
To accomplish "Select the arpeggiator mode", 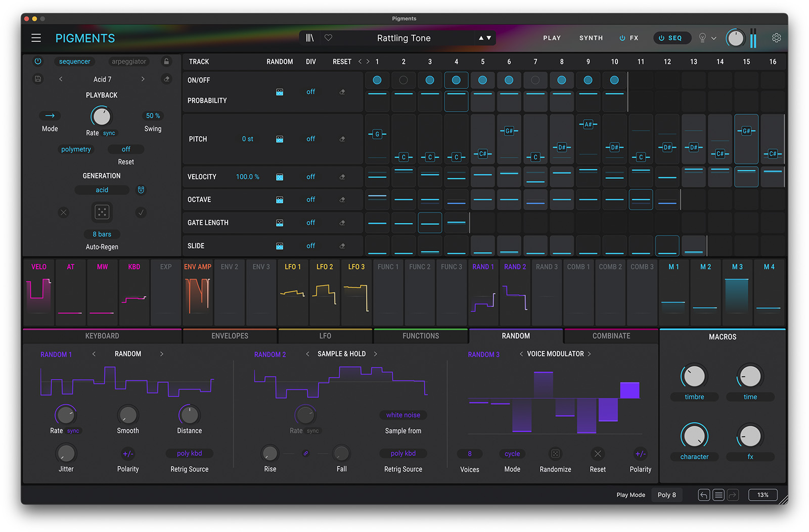I will pyautogui.click(x=129, y=61).
